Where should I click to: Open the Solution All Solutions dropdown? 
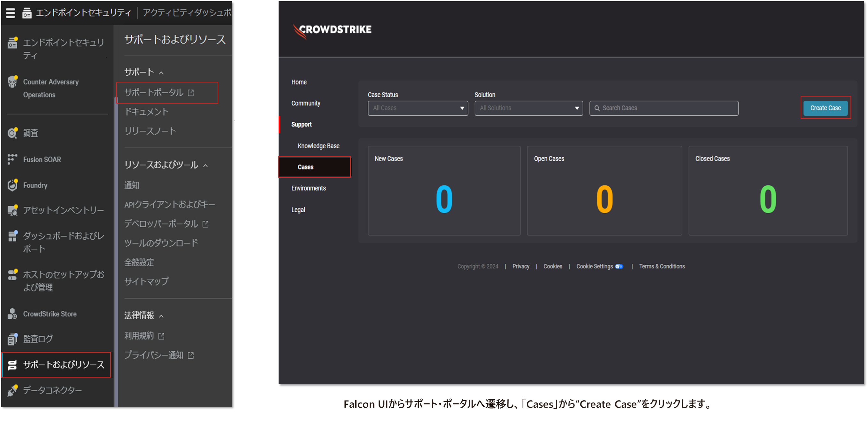tap(529, 108)
